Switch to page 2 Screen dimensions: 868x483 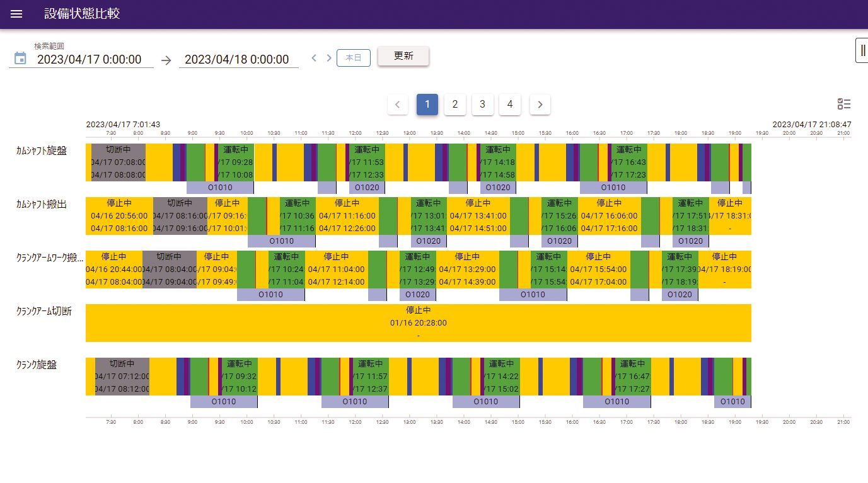455,105
